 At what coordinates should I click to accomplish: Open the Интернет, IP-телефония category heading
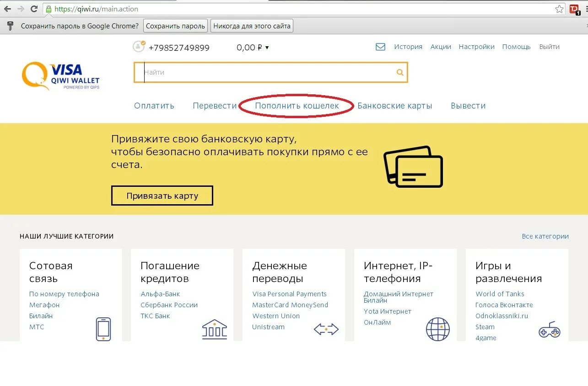[x=398, y=272]
